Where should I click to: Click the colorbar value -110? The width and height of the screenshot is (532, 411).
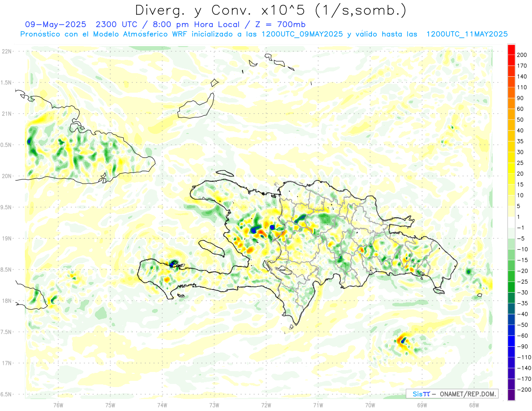point(524,357)
